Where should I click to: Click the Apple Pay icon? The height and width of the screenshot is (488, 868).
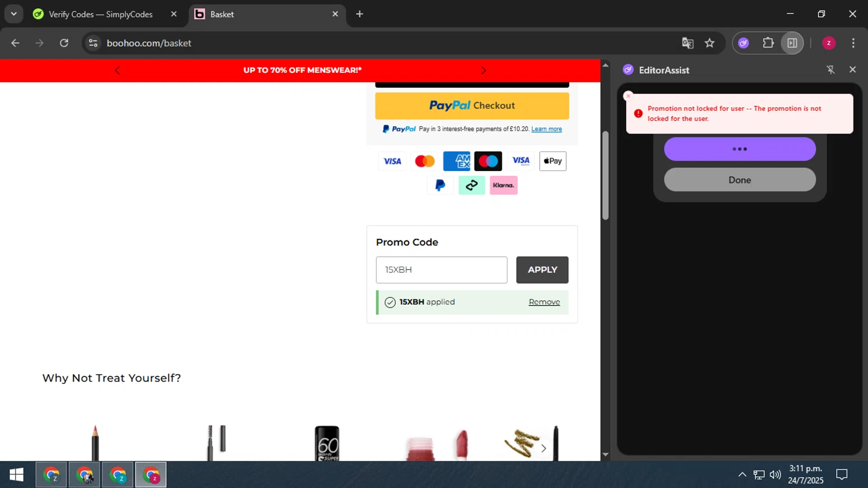[x=553, y=161]
